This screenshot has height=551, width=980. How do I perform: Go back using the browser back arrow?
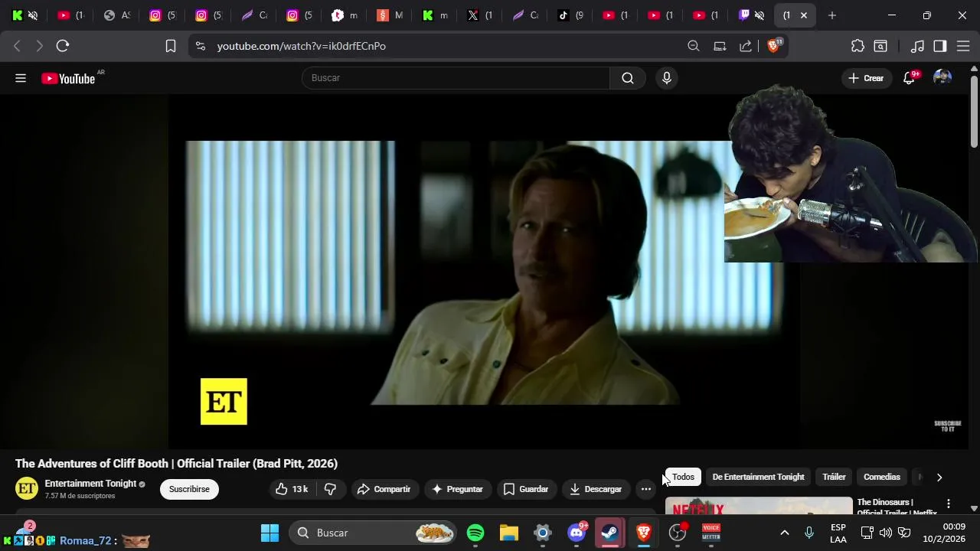(x=17, y=46)
